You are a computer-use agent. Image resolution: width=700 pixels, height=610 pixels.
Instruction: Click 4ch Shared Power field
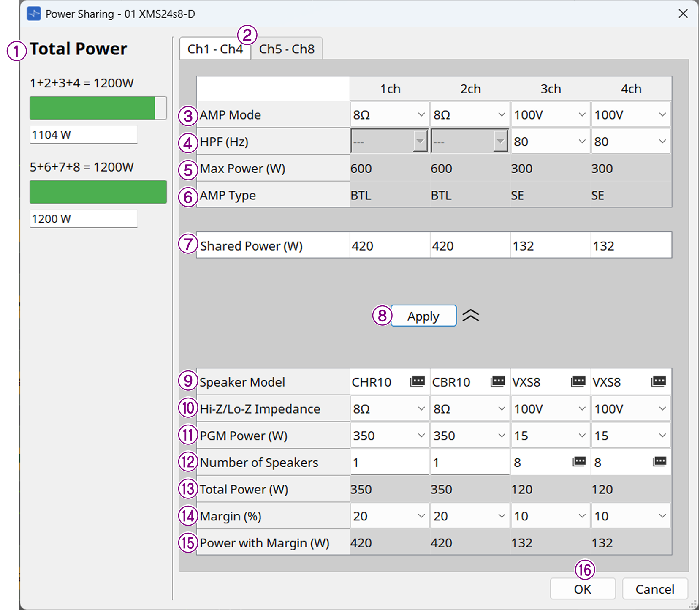tap(631, 245)
